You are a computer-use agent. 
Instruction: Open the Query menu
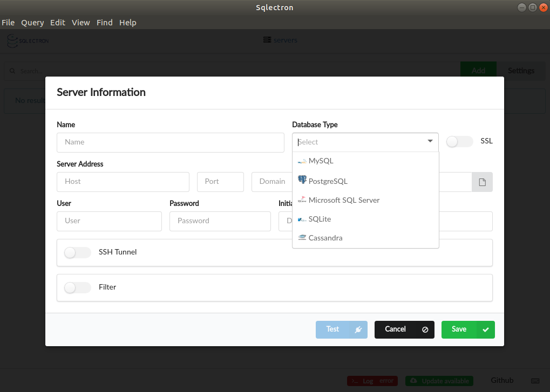click(32, 23)
